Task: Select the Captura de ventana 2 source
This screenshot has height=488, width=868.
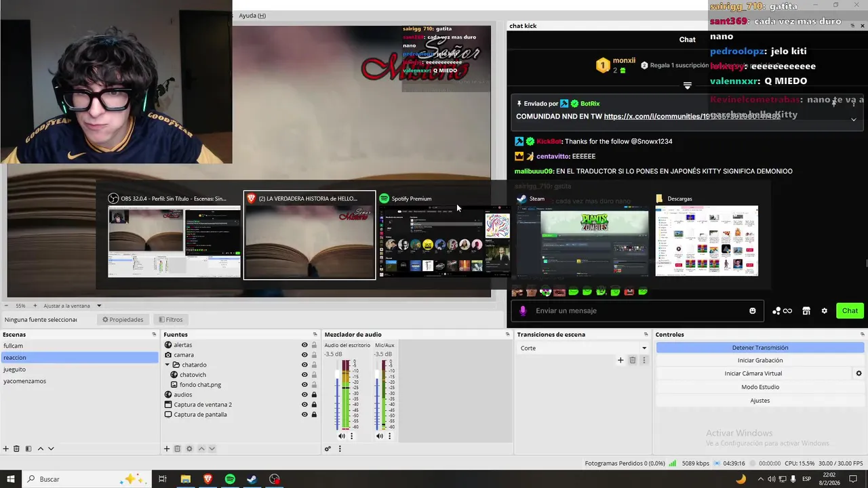Action: coord(203,405)
